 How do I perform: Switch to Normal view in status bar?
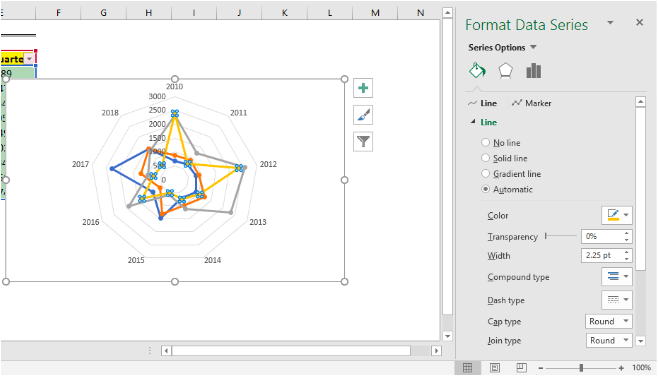coord(467,368)
